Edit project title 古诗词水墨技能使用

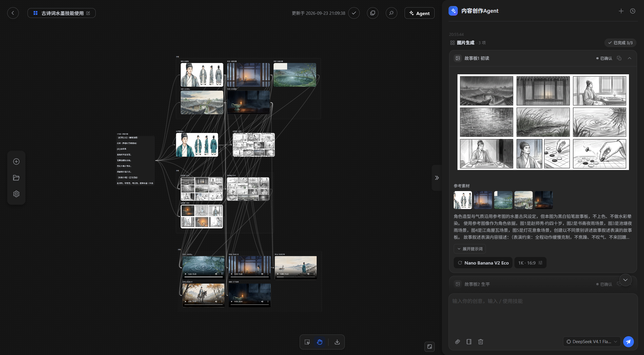tap(88, 13)
